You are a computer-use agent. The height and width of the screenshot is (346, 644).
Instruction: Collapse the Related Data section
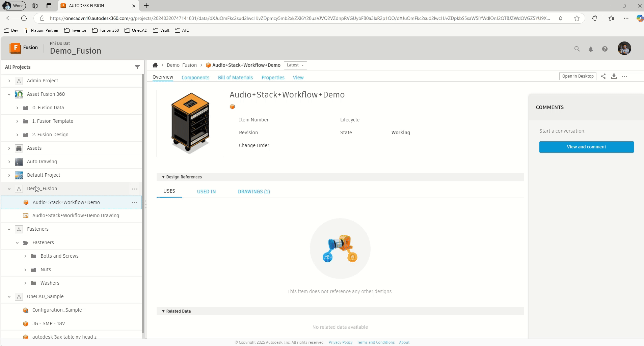click(x=163, y=311)
